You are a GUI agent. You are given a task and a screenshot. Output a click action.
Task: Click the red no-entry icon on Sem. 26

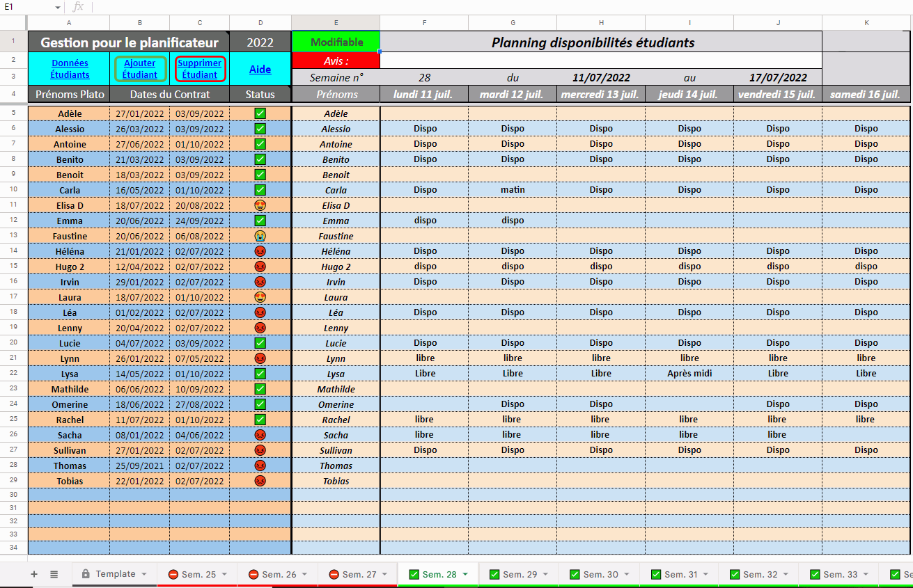click(x=253, y=575)
